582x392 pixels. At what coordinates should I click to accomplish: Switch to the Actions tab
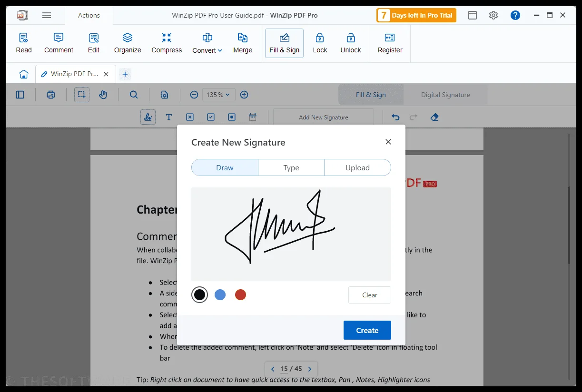[x=89, y=15]
